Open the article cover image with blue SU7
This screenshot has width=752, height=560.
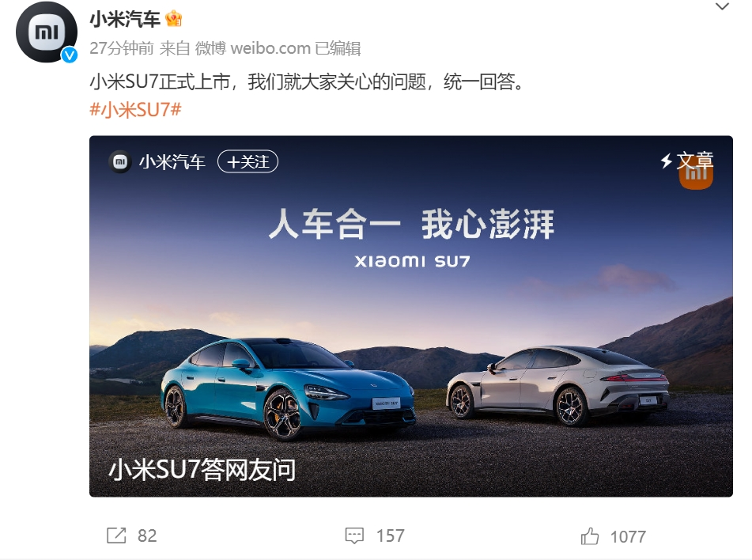coord(411,316)
